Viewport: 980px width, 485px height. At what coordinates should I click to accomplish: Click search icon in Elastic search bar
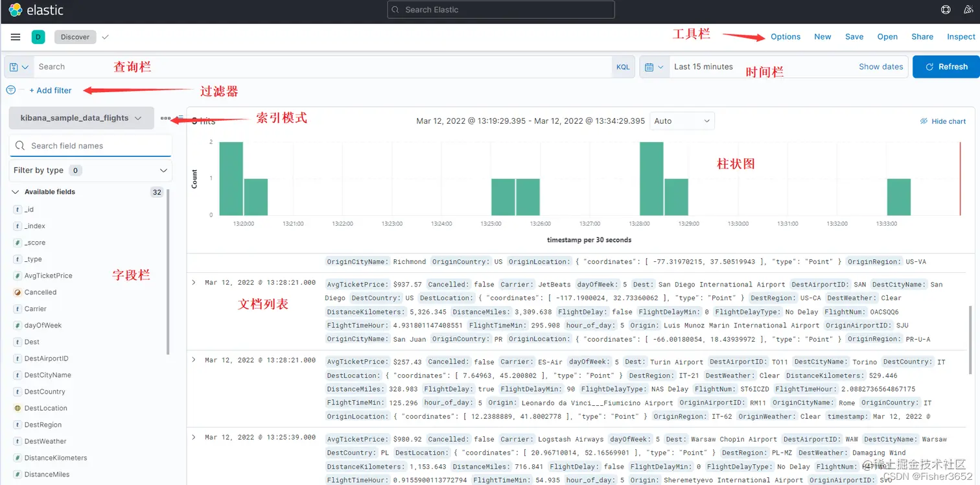[396, 10]
